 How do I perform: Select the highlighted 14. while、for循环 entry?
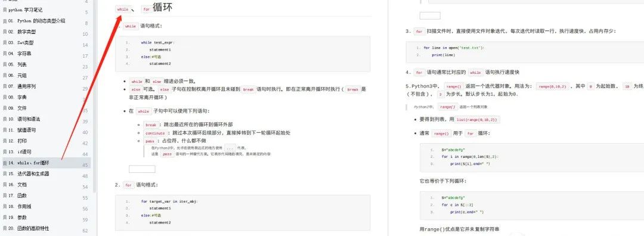click(x=46, y=163)
